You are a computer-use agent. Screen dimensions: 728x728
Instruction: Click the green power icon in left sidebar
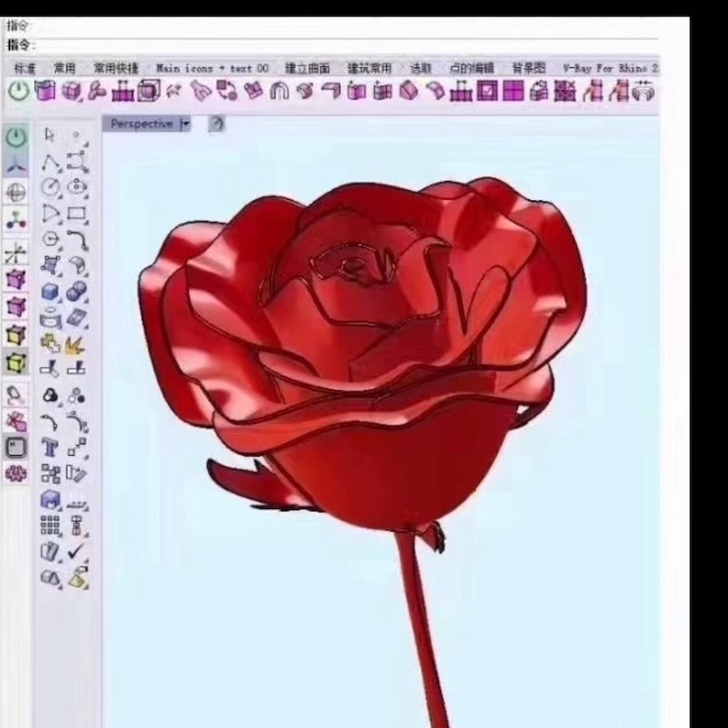16,138
